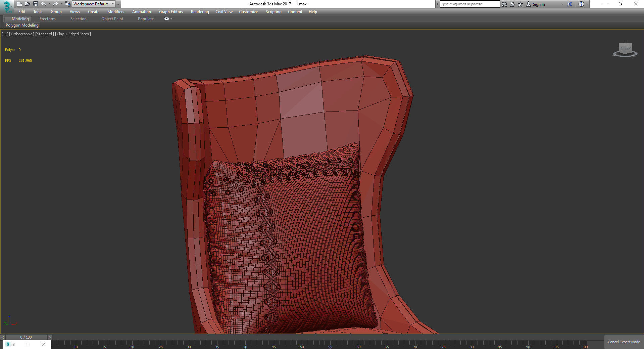644x349 pixels.
Task: Click the 0 / 100 time slider
Action: 26,337
